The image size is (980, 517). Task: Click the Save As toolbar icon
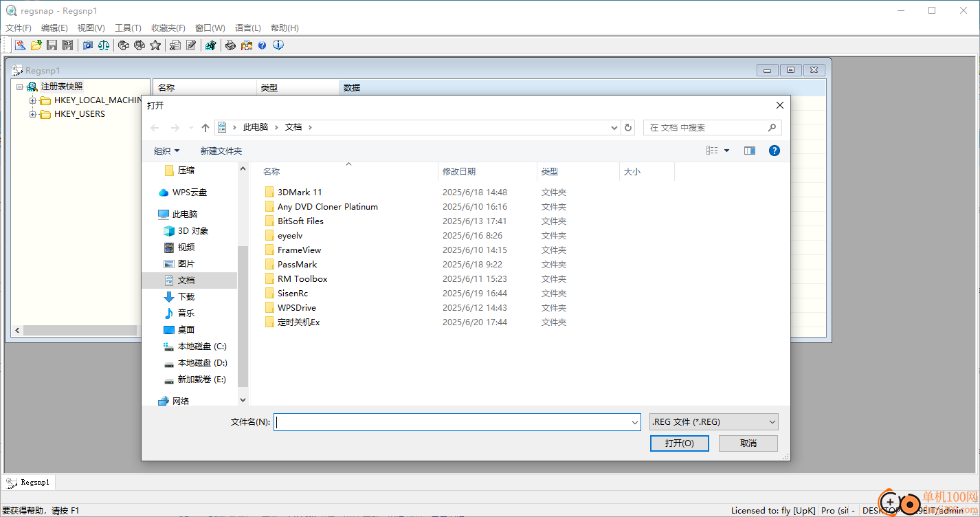pyautogui.click(x=67, y=45)
